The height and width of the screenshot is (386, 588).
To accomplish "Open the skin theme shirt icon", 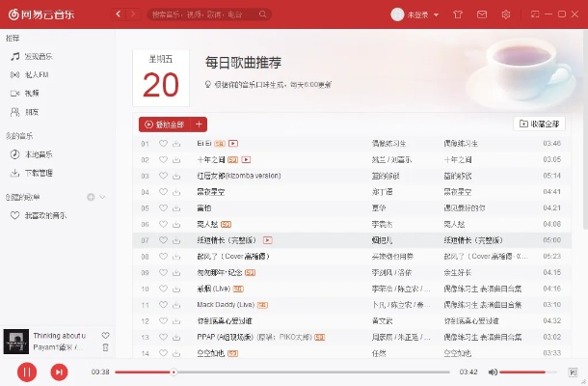I will coord(457,14).
